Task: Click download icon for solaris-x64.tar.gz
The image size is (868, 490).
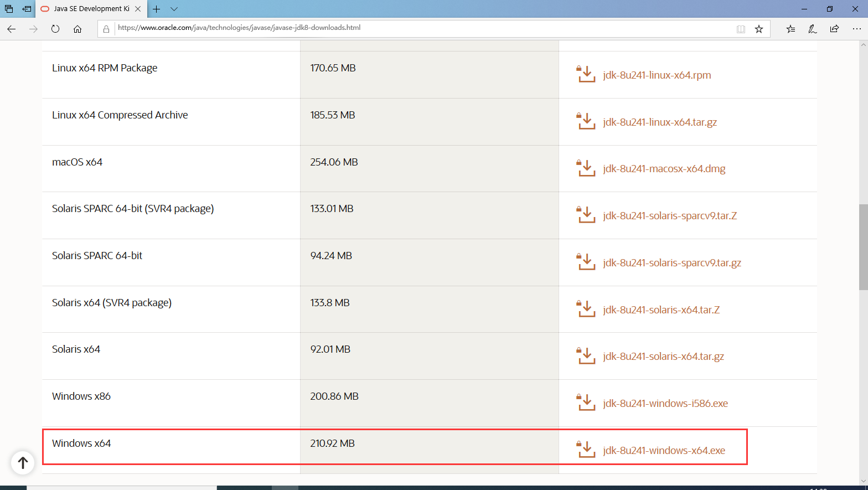Action: pos(586,355)
